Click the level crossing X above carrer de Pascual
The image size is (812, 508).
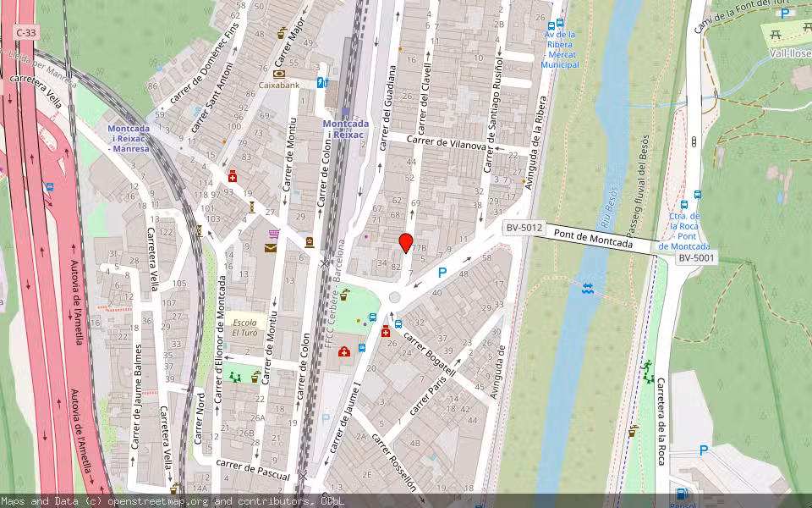(303, 476)
